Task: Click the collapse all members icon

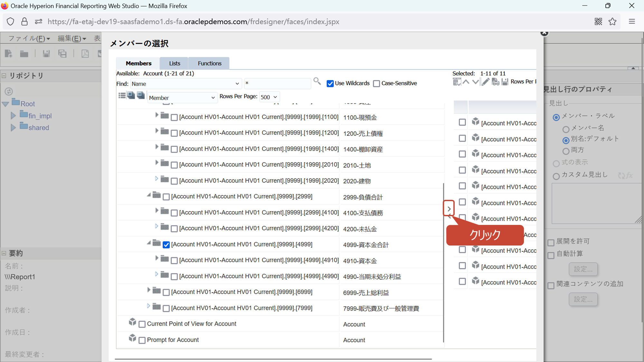Action: 141,95
